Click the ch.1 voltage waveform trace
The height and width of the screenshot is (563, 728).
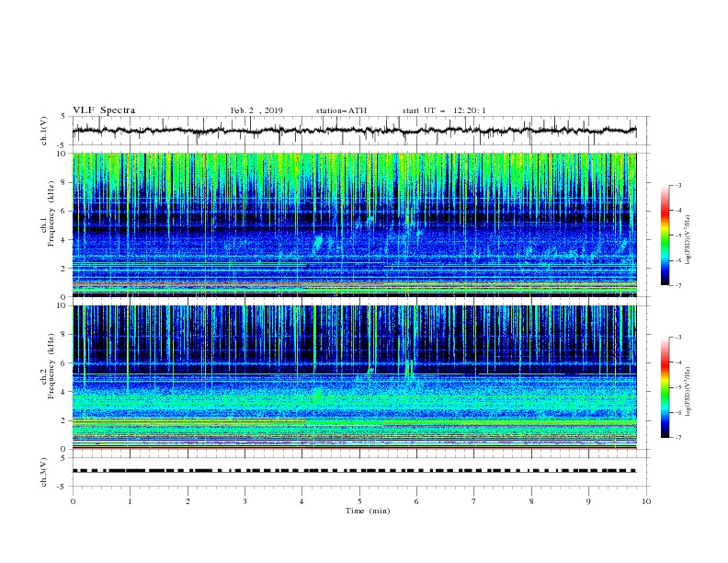pos(354,131)
